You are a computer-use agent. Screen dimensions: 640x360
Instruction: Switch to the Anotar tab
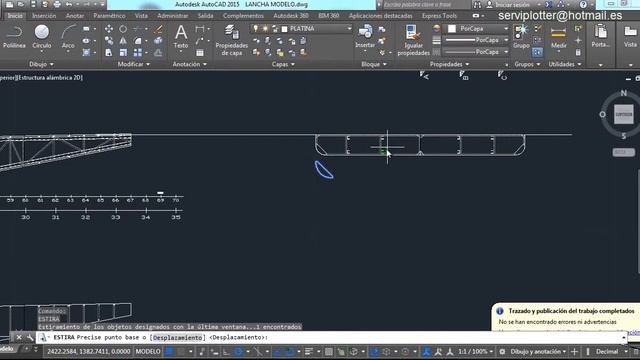click(x=75, y=16)
